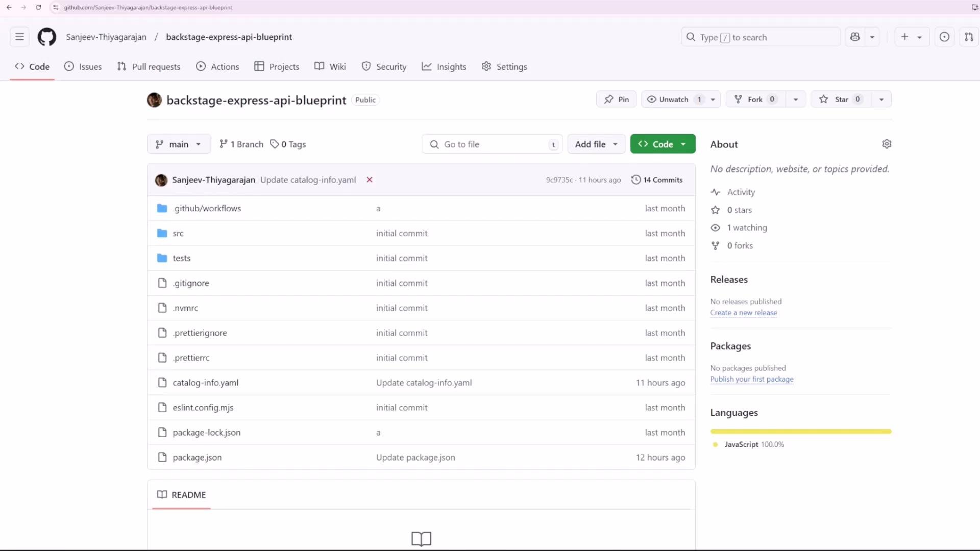Click the tests folder icon
The image size is (980, 551).
[162, 258]
